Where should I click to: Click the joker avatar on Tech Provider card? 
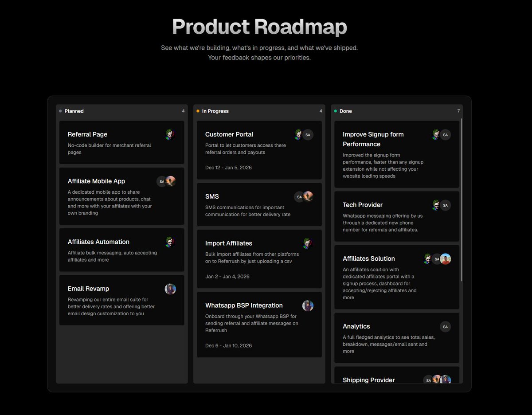[x=437, y=205]
